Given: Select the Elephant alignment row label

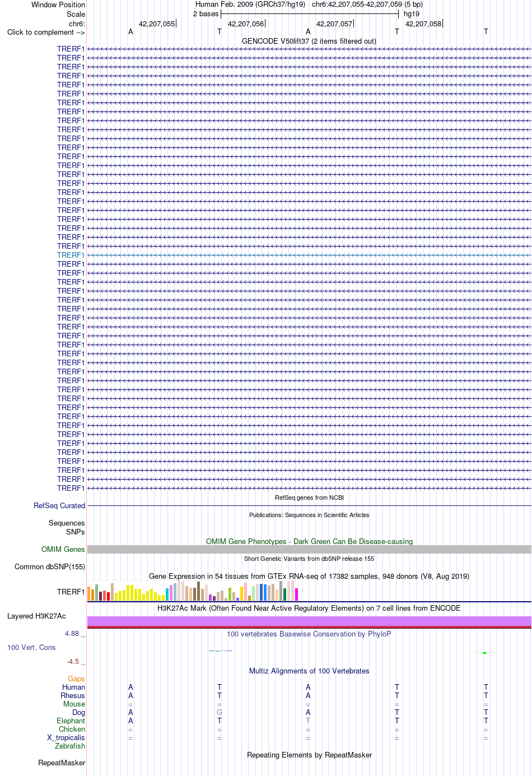Looking at the screenshot, I should point(71,721).
